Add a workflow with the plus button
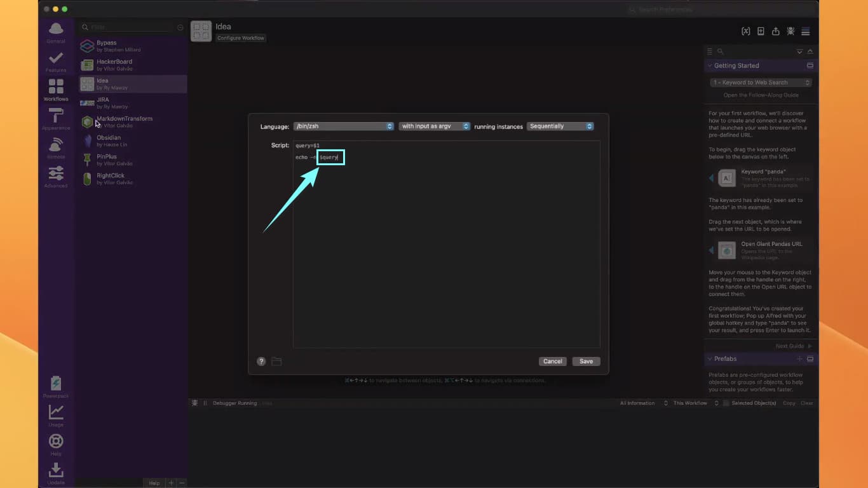This screenshot has height=488, width=868. [x=171, y=483]
